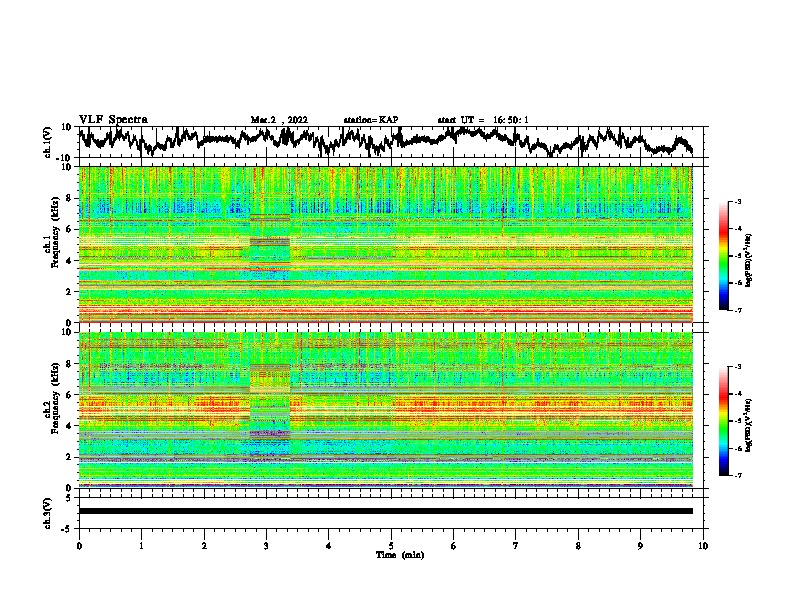Click the ch.1 spectrogram panel
792x612 pixels.
click(x=385, y=244)
